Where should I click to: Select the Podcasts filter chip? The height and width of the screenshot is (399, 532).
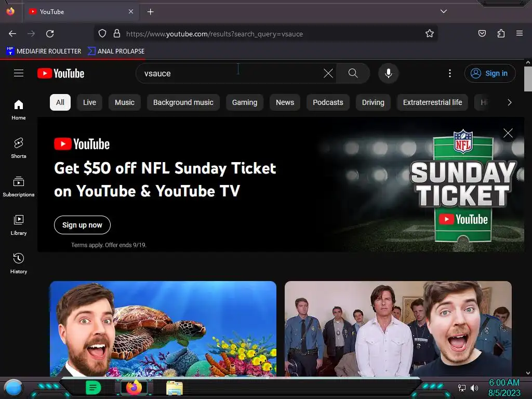(x=328, y=102)
